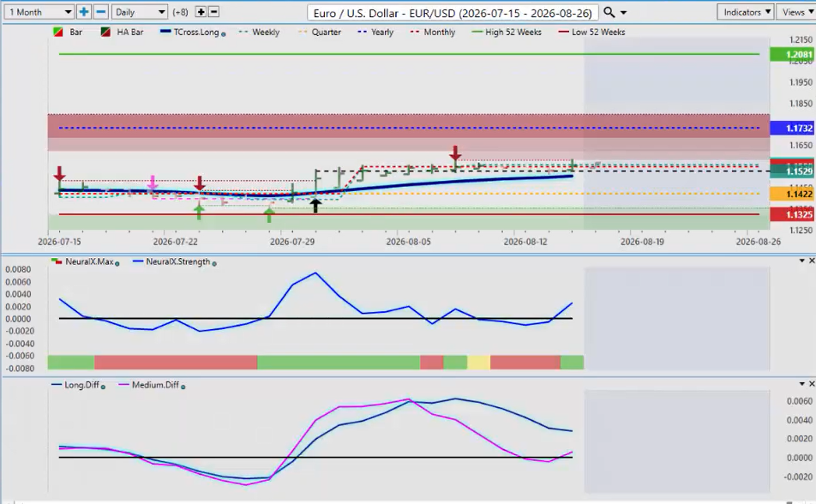
Task: Click the 1.2081 green price label
Action: pyautogui.click(x=791, y=54)
